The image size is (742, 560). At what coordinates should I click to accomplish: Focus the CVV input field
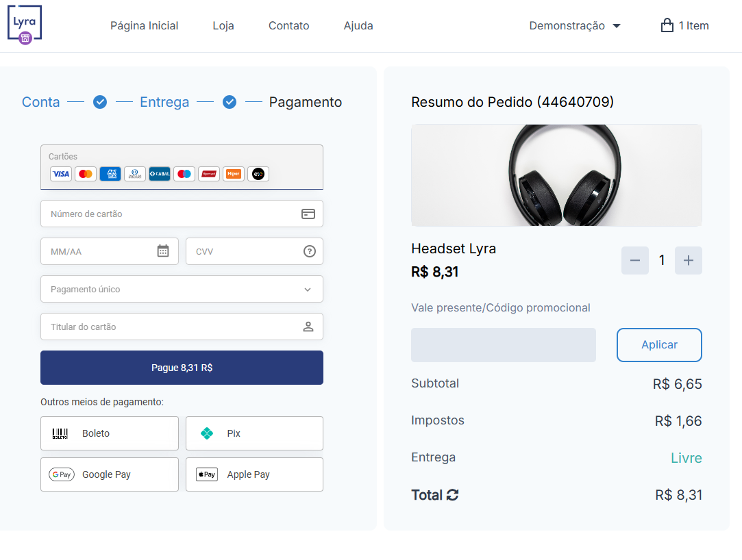click(255, 251)
